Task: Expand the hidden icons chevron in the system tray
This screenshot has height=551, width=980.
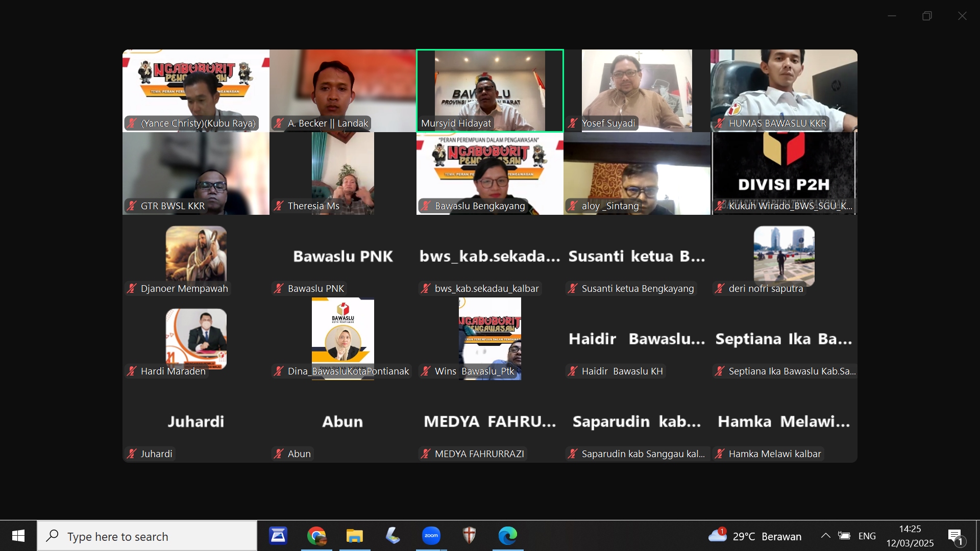Action: [x=825, y=536]
